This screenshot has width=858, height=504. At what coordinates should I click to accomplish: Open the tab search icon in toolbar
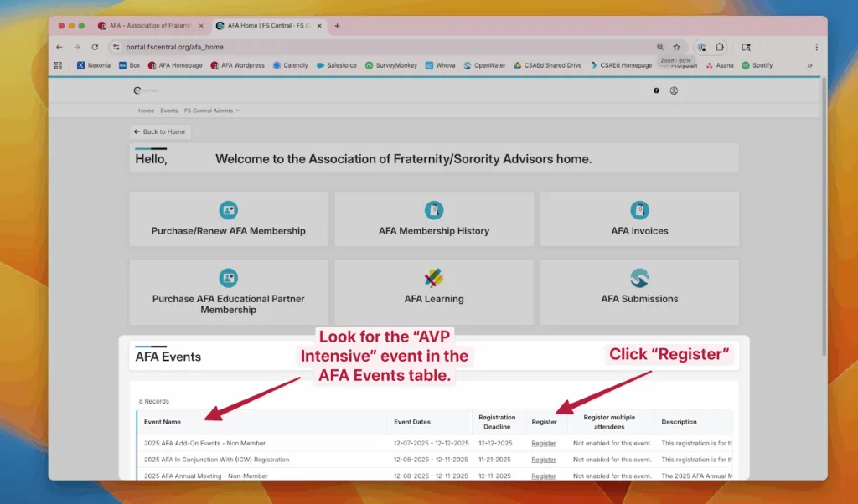click(746, 47)
